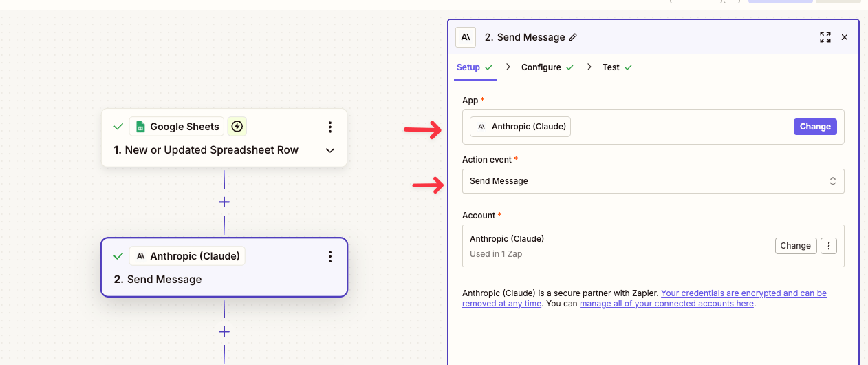The width and height of the screenshot is (868, 365).
Task: Click the purple Change button for App
Action: [x=815, y=127]
